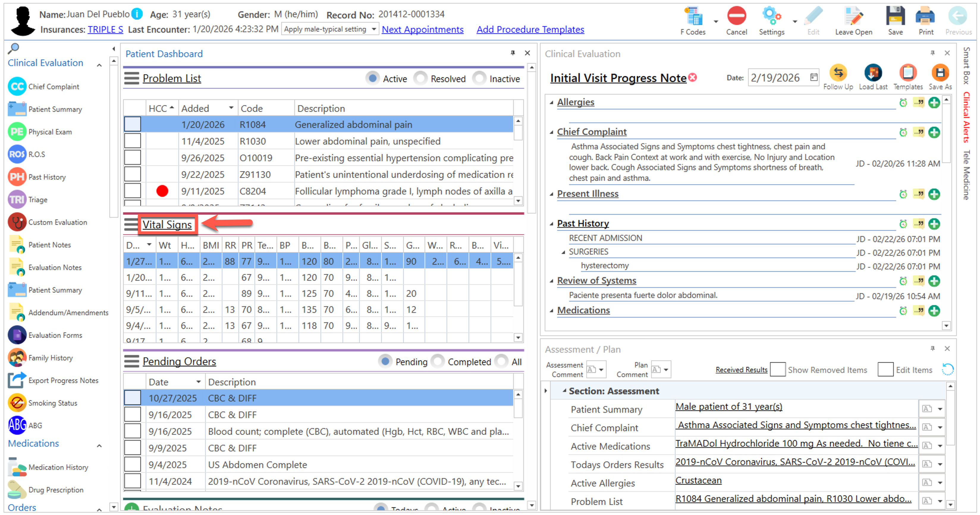
Task: Open the Tele Medicine side tab
Action: [x=966, y=175]
